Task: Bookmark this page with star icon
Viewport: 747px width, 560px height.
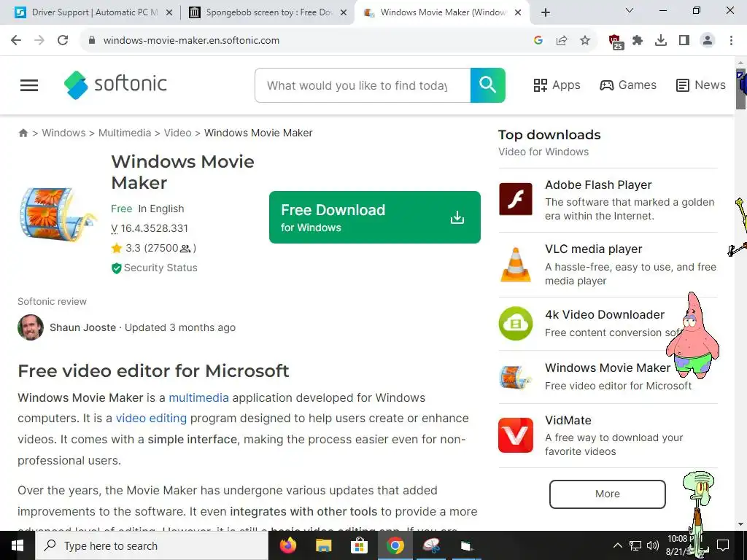Action: pos(585,41)
